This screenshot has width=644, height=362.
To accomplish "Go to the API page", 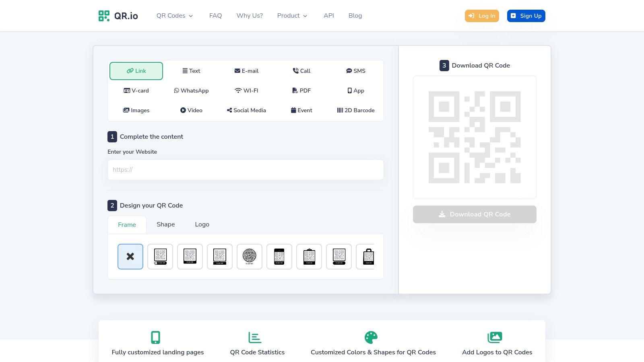I will point(329,16).
